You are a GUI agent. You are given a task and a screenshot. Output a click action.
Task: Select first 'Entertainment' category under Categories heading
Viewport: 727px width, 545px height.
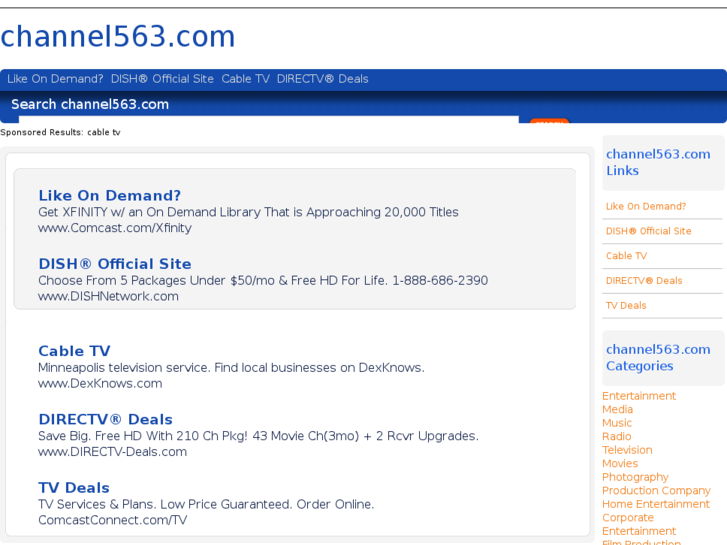(639, 396)
